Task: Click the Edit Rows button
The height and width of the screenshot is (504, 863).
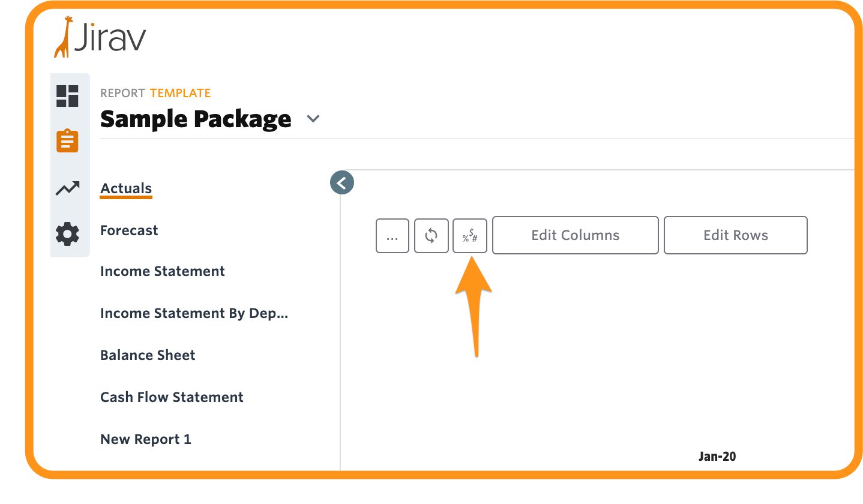Action: coord(736,235)
